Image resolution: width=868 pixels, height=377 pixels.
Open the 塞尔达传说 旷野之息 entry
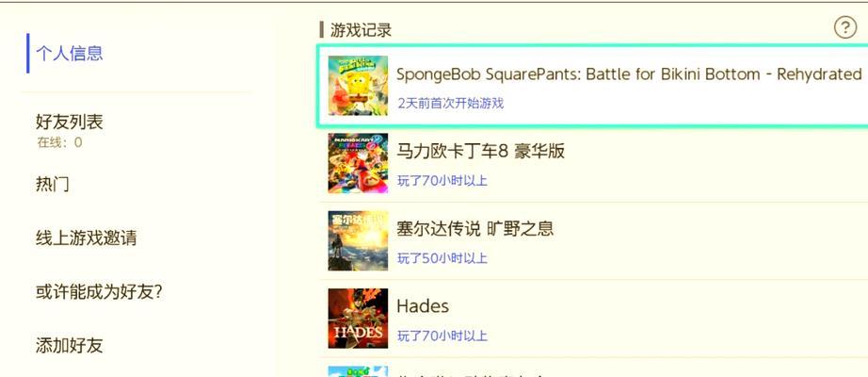(475, 228)
